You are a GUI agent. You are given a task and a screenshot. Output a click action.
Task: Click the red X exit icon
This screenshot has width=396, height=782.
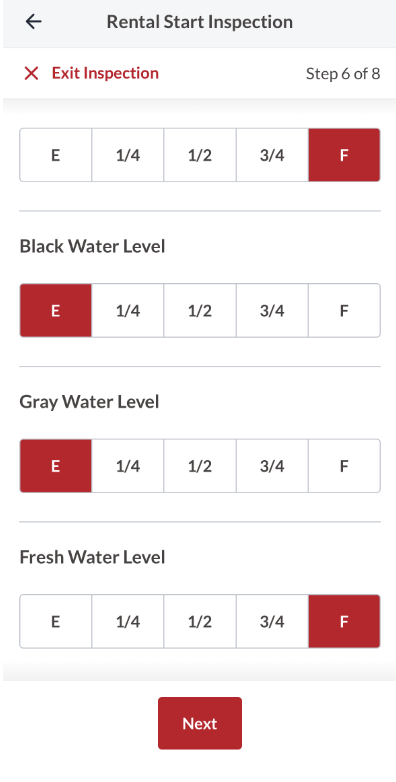click(31, 73)
